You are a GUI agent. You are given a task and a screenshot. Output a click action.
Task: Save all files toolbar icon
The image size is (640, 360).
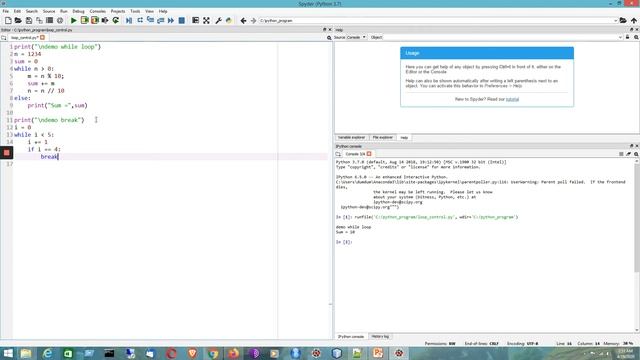(39, 20)
